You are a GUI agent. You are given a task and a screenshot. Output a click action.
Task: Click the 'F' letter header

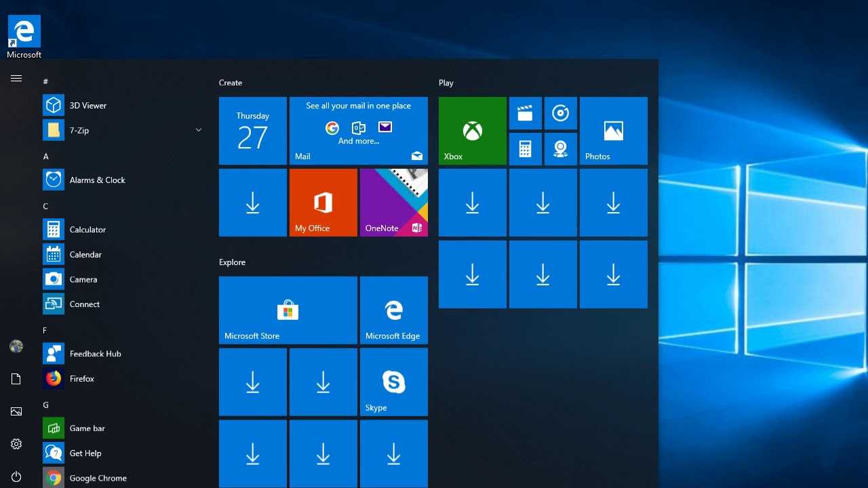coord(45,330)
